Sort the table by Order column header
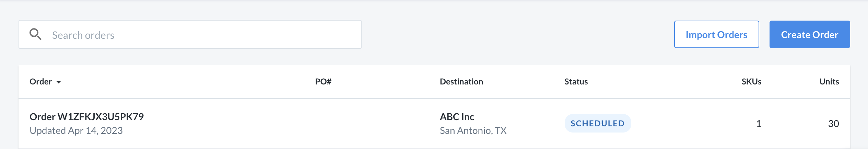This screenshot has width=868, height=149. click(41, 81)
